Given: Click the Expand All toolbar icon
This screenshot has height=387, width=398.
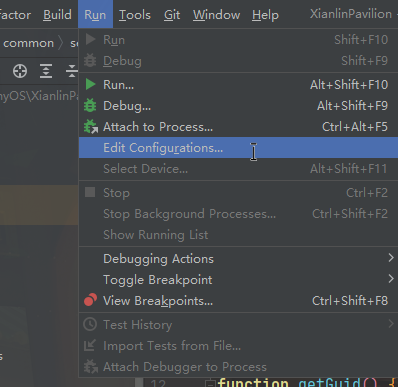Looking at the screenshot, I should click(x=46, y=71).
